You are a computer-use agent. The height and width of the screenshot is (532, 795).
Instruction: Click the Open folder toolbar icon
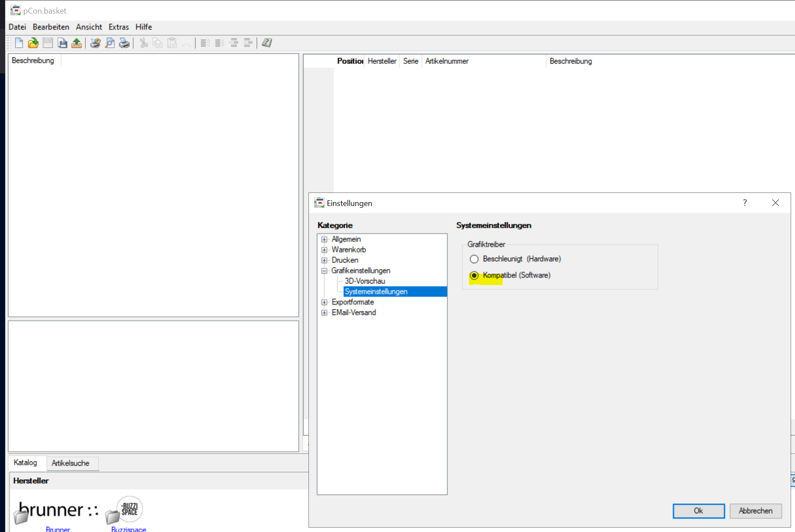click(x=33, y=43)
